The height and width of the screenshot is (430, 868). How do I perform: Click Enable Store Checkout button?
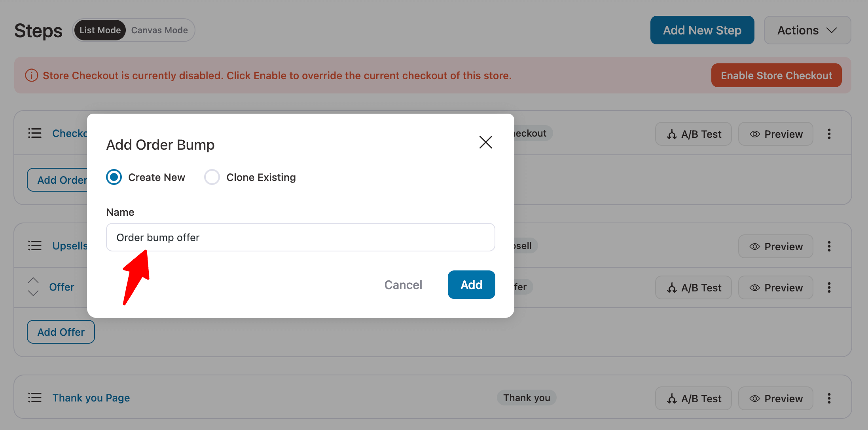[x=776, y=75]
